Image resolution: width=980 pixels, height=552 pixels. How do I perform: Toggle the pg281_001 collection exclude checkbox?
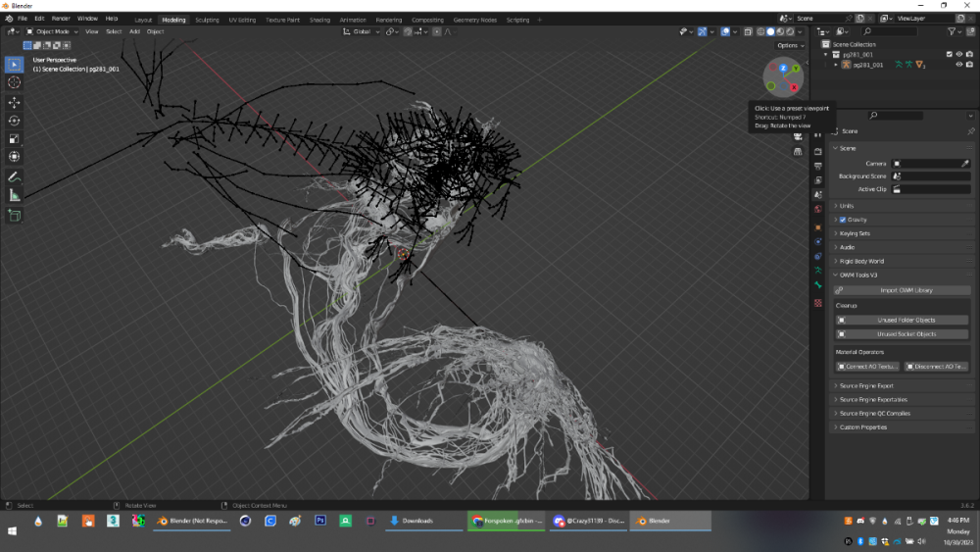coord(949,55)
